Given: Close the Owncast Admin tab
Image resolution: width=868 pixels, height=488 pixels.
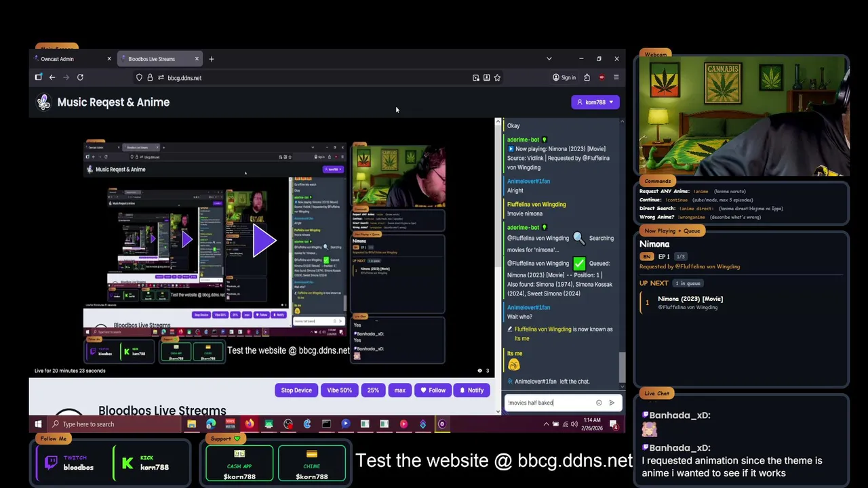Looking at the screenshot, I should click(x=108, y=59).
